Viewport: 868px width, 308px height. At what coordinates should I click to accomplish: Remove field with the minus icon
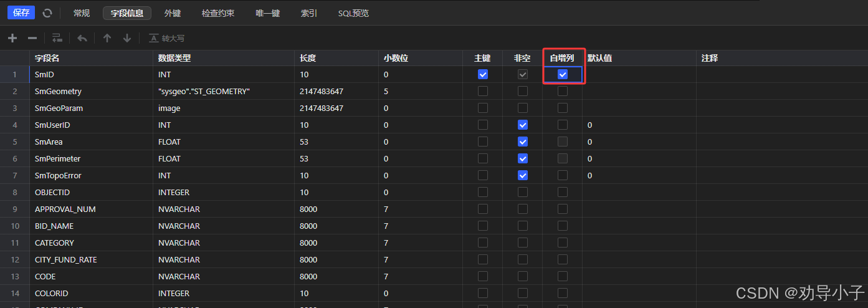[32, 38]
